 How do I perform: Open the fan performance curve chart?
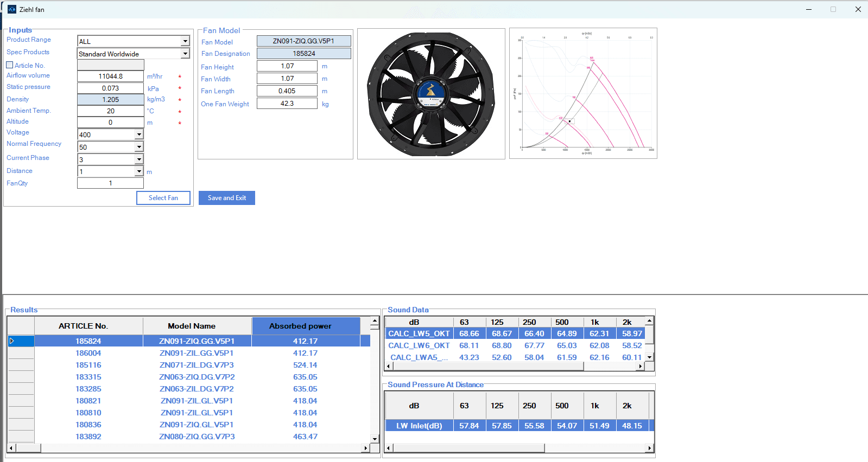click(x=583, y=93)
